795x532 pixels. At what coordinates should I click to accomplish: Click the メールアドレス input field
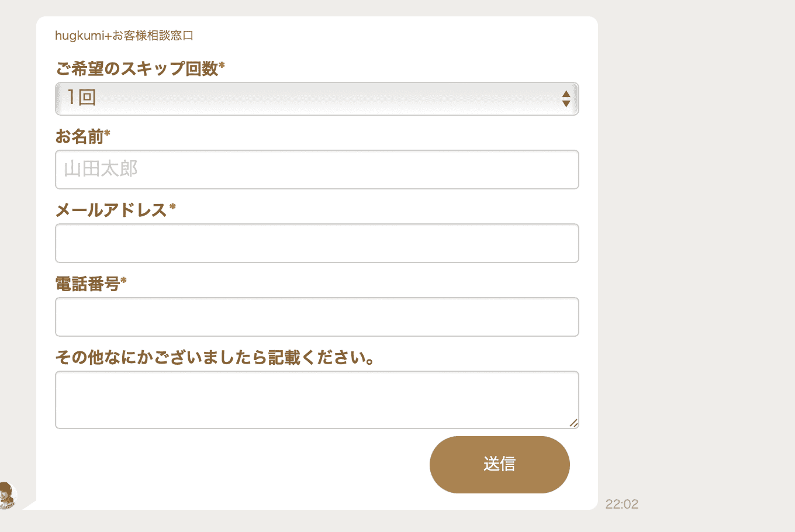point(317,243)
